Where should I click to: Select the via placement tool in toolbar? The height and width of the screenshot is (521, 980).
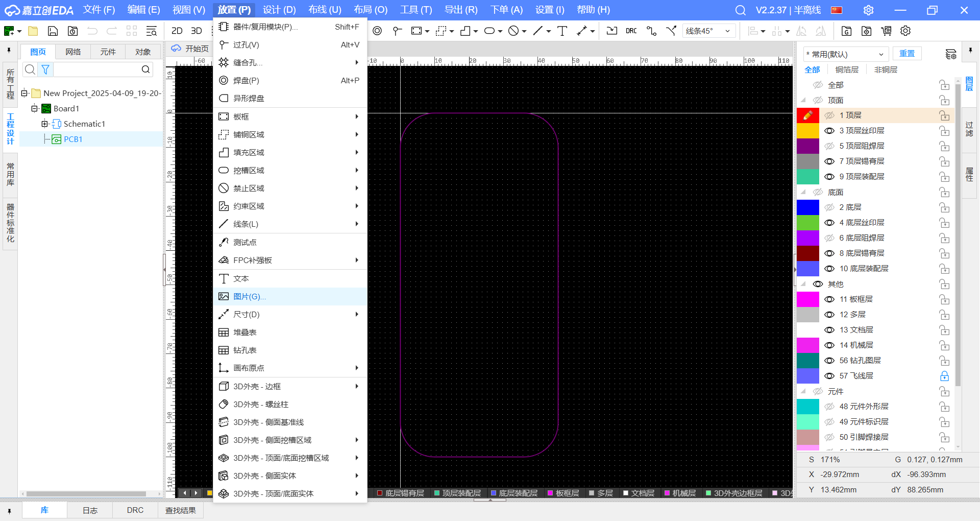pyautogui.click(x=397, y=31)
